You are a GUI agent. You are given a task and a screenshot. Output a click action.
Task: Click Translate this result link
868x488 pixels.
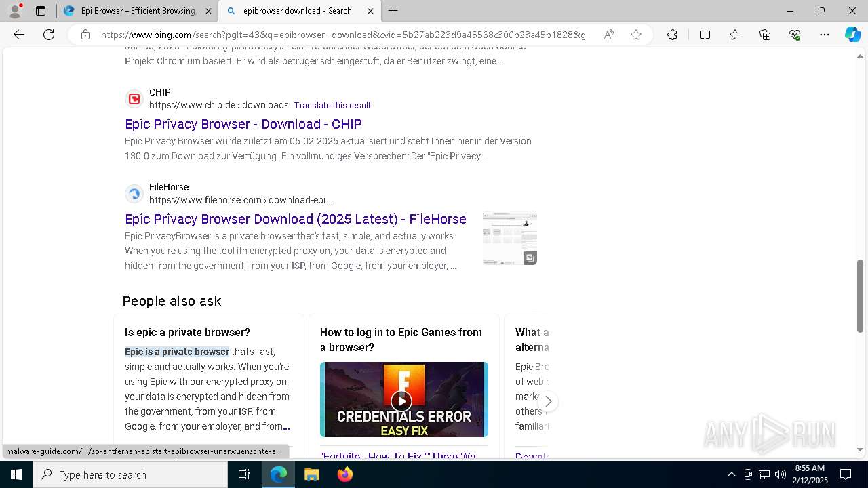click(332, 105)
